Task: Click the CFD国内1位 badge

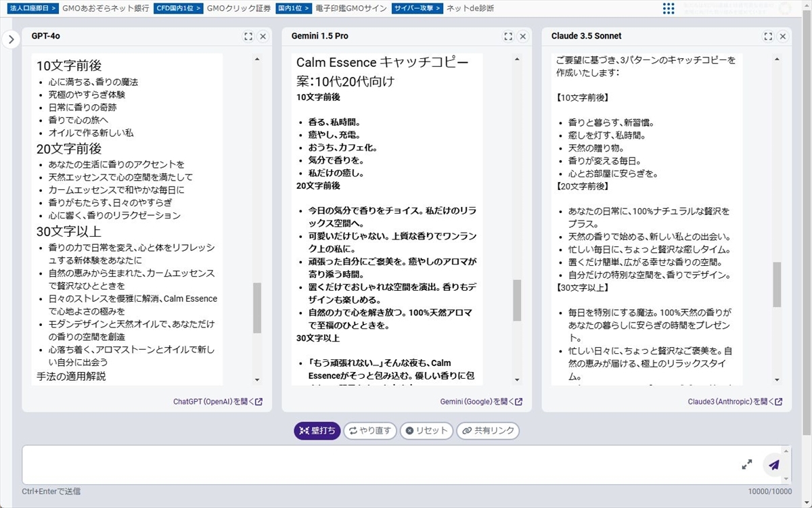Action: pos(179,9)
